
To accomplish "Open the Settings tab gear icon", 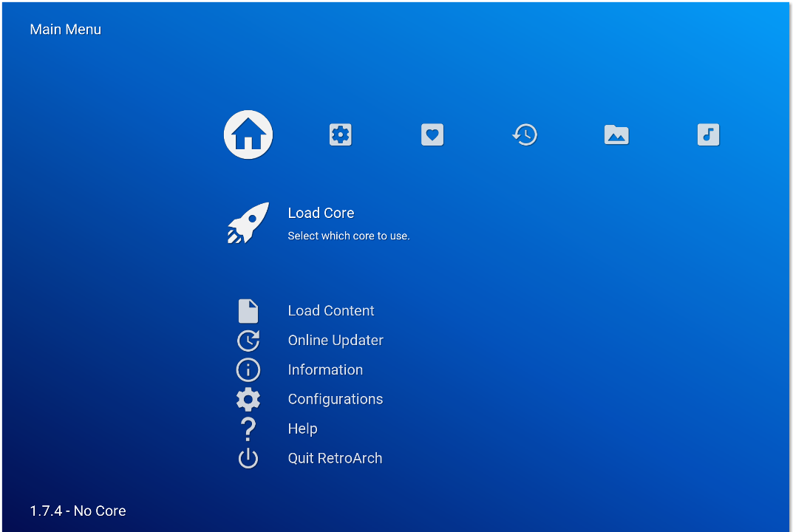I will click(341, 134).
